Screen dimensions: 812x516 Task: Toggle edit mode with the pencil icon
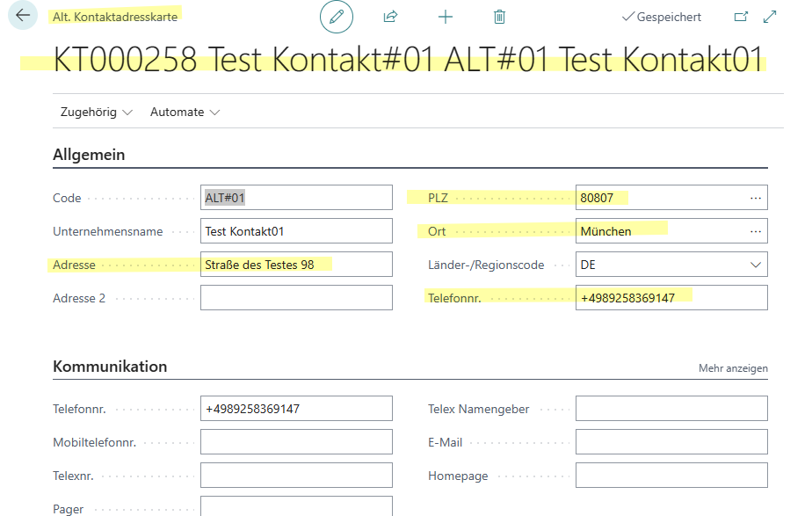[x=337, y=17]
